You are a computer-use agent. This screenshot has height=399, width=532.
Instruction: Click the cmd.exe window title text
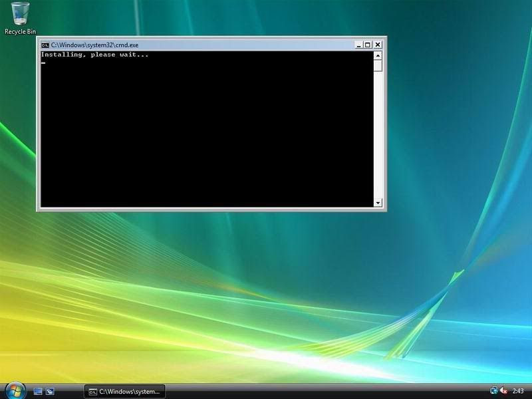94,45
